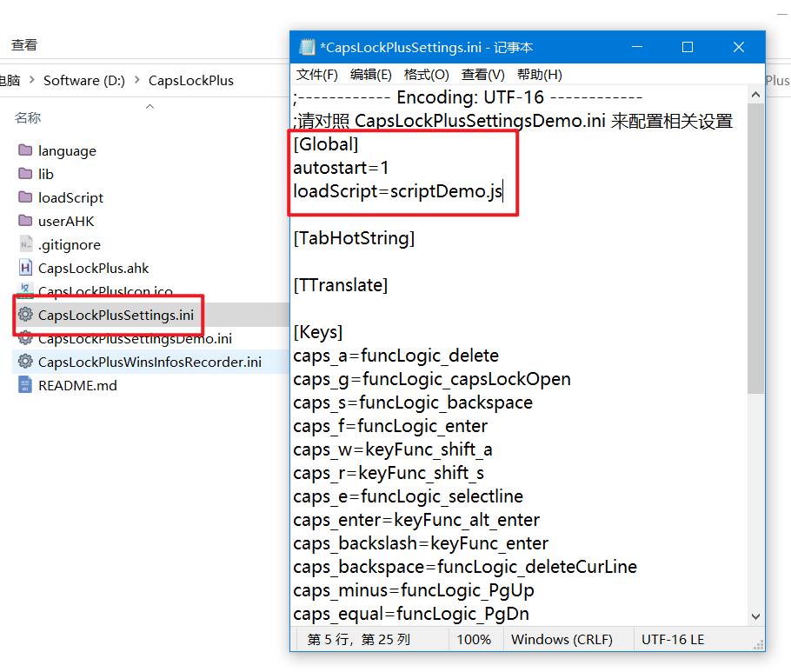Click the README.md file icon
The height and width of the screenshot is (672, 791).
tap(25, 385)
